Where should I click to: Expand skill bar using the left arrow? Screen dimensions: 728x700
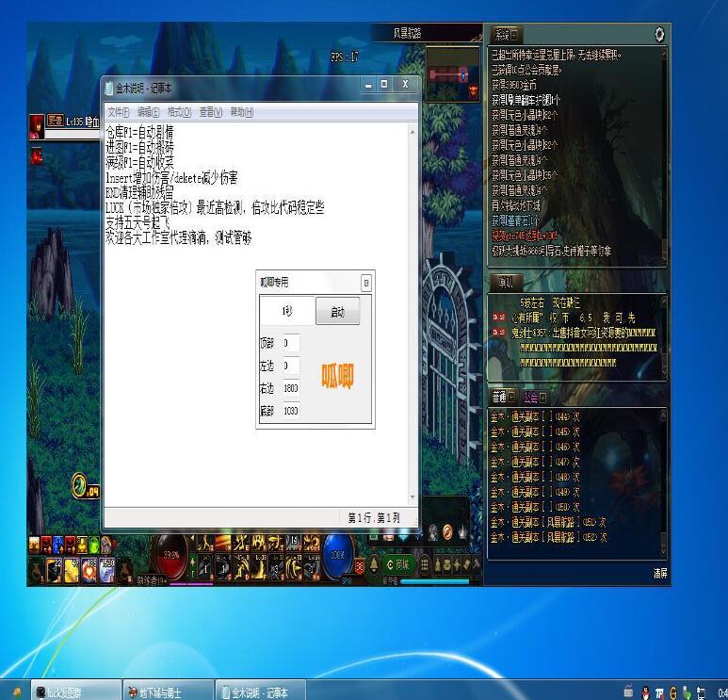click(x=192, y=539)
